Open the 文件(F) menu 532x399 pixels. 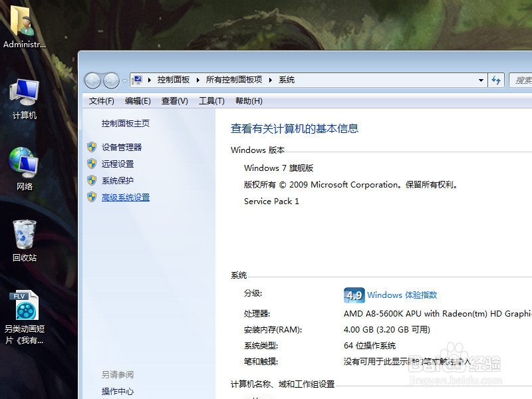[x=100, y=100]
